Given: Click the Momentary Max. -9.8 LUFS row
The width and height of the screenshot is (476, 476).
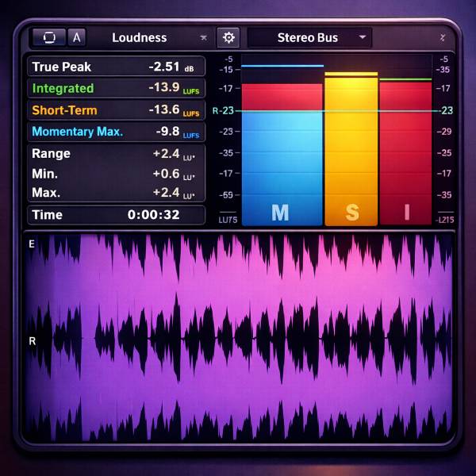Looking at the screenshot, I should [117, 132].
